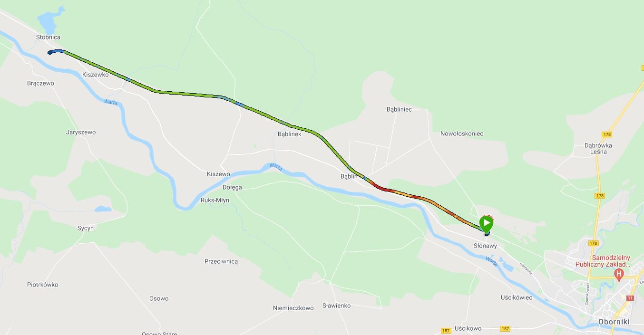This screenshot has height=335, width=644.
Task: Click the Bąblinek place label
Action: [x=290, y=134]
